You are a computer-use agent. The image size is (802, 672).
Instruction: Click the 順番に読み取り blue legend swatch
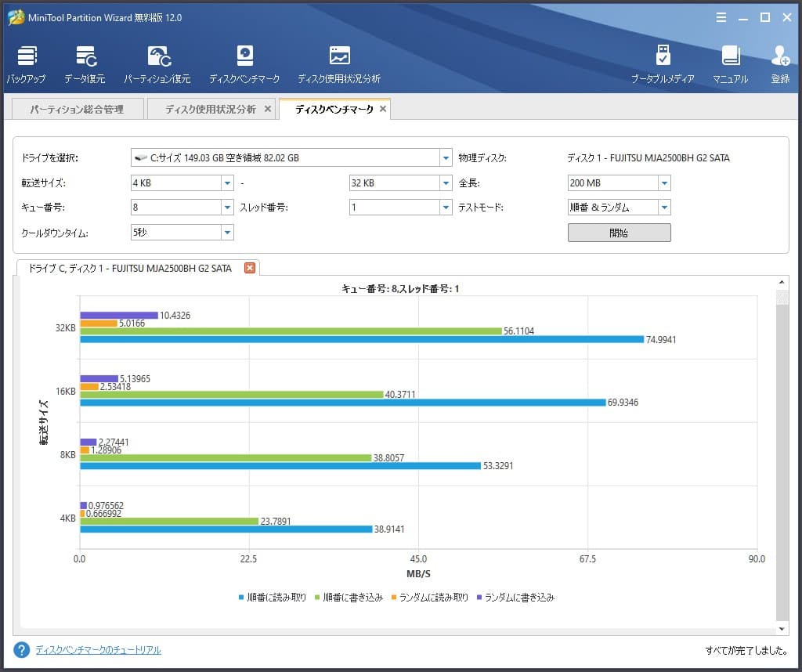click(x=241, y=598)
